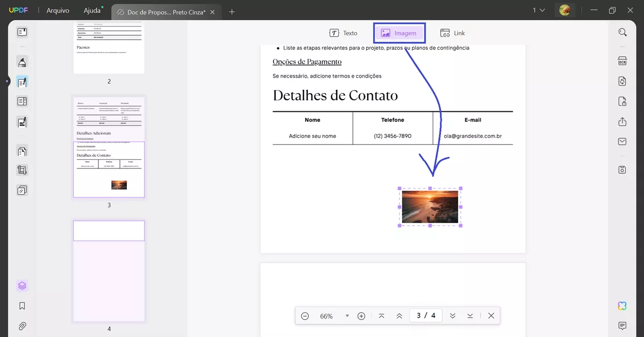Select the highlighted Imagem option

(399, 33)
